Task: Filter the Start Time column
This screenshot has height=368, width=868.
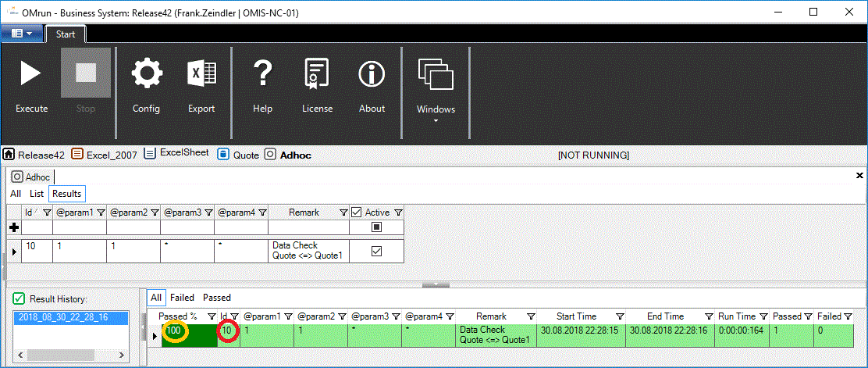Action: 620,316
